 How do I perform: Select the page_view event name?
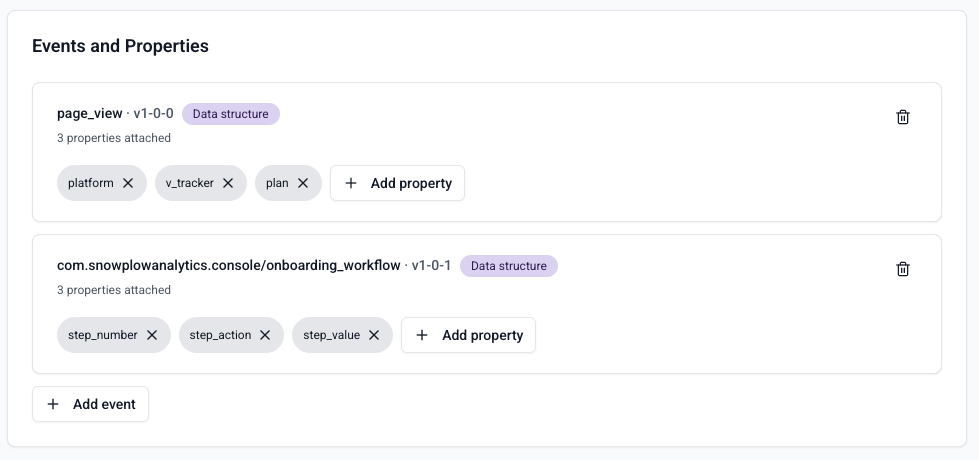click(89, 114)
